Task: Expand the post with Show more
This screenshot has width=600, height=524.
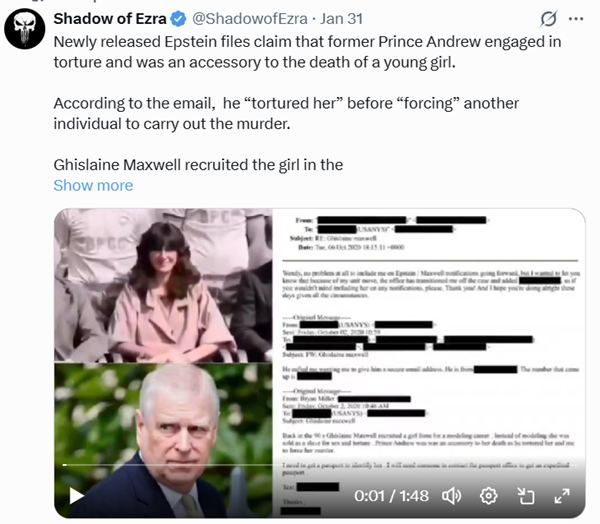Action: point(93,185)
